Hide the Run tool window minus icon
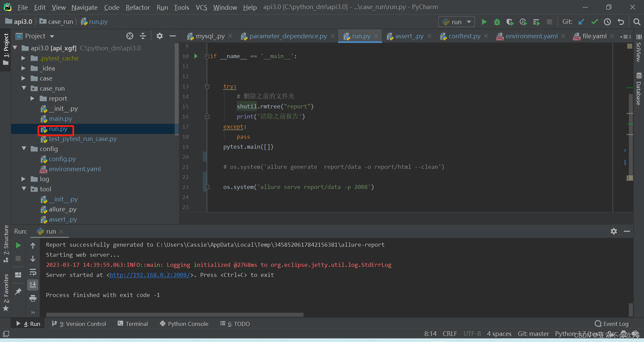This screenshot has width=644, height=342. (x=627, y=231)
